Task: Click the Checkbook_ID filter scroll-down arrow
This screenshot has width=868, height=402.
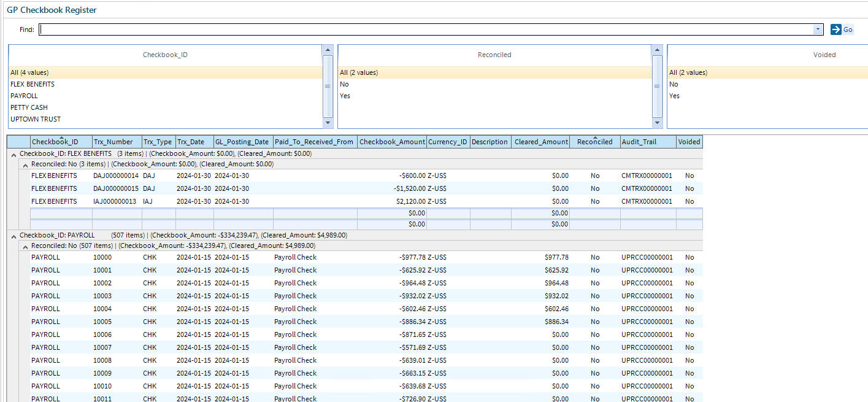Action: [328, 123]
